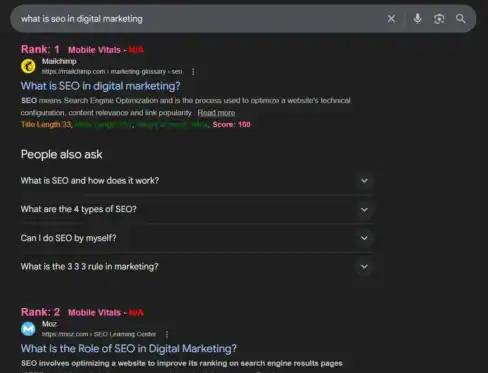Expand 'What are the 4 types of SEO?'
This screenshot has width=488, height=373.
pos(196,209)
